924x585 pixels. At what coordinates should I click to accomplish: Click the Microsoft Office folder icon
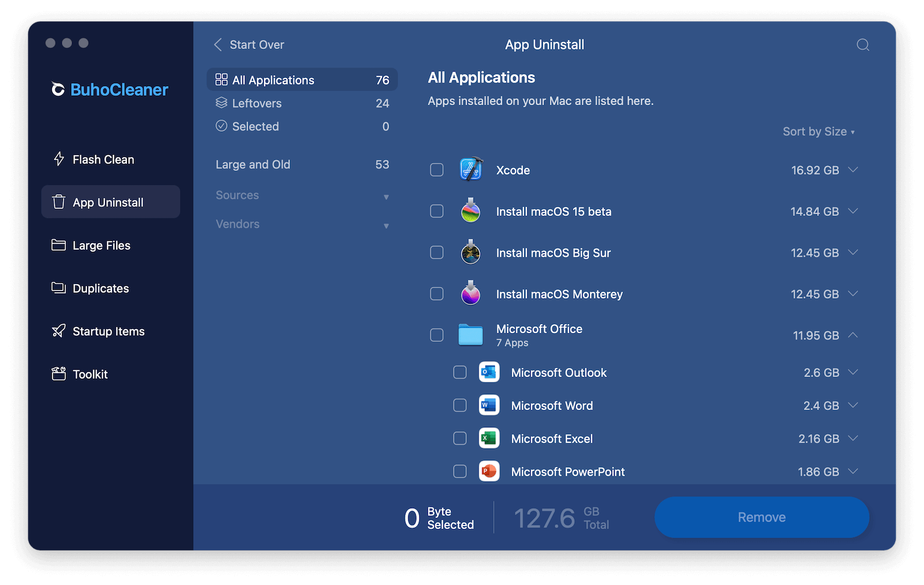471,335
